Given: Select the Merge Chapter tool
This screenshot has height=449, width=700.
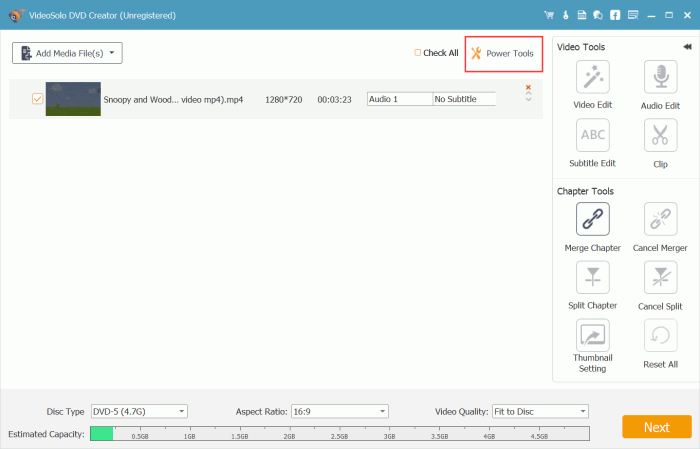Looking at the screenshot, I should tap(592, 219).
